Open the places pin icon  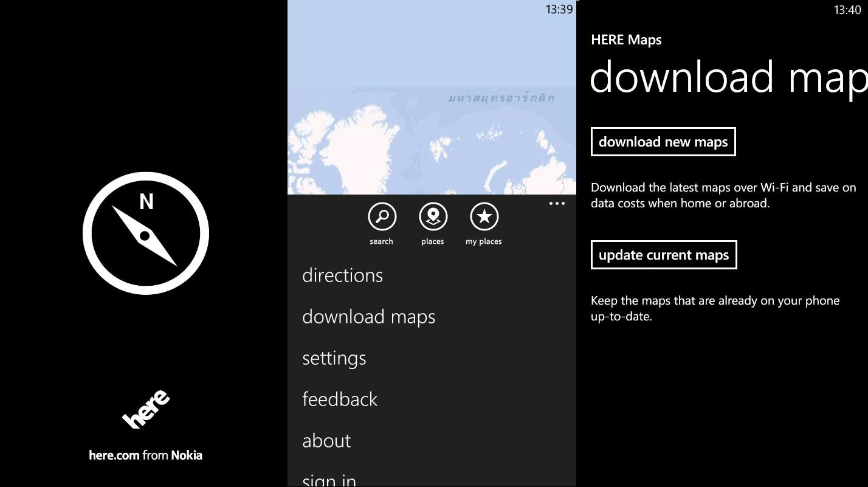(x=433, y=216)
